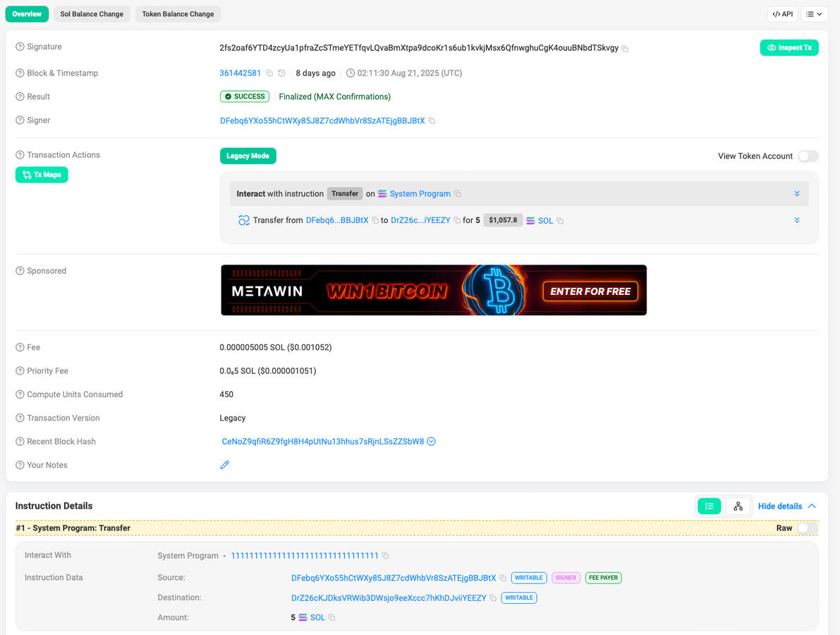The width and height of the screenshot is (840, 635).
Task: Expand the Transfer action row details
Action: tap(797, 220)
